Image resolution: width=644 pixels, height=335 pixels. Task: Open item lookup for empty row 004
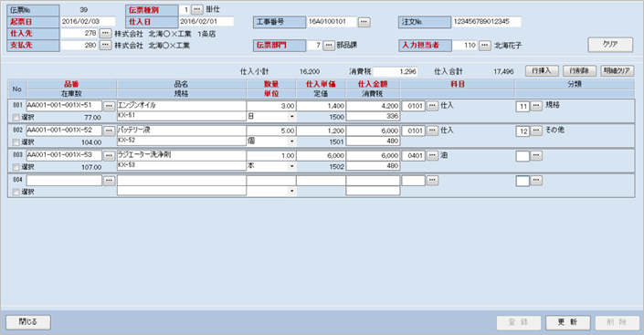[x=109, y=180]
